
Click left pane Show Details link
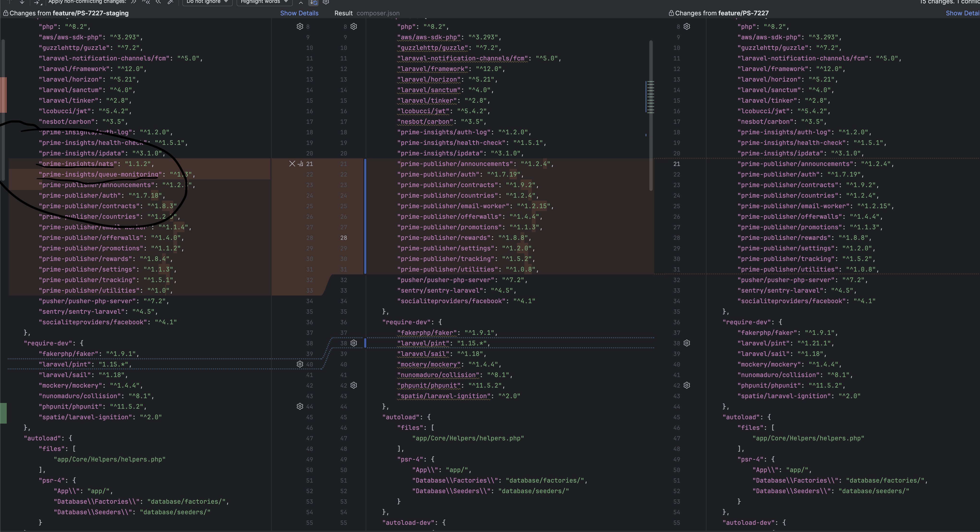tap(299, 13)
